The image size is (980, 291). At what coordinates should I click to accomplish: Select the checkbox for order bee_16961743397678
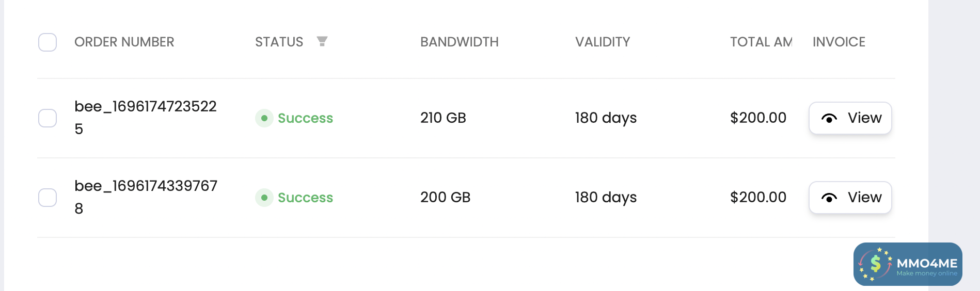click(x=48, y=198)
